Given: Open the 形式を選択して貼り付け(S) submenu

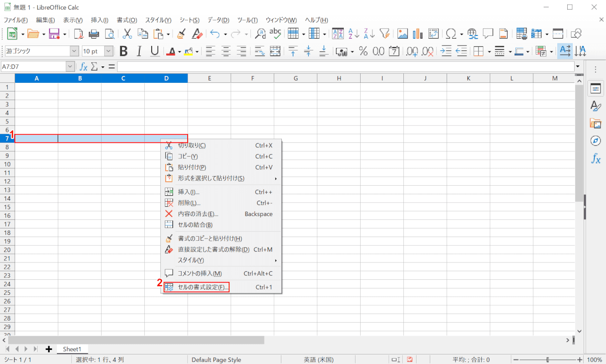Looking at the screenshot, I should click(221, 178).
